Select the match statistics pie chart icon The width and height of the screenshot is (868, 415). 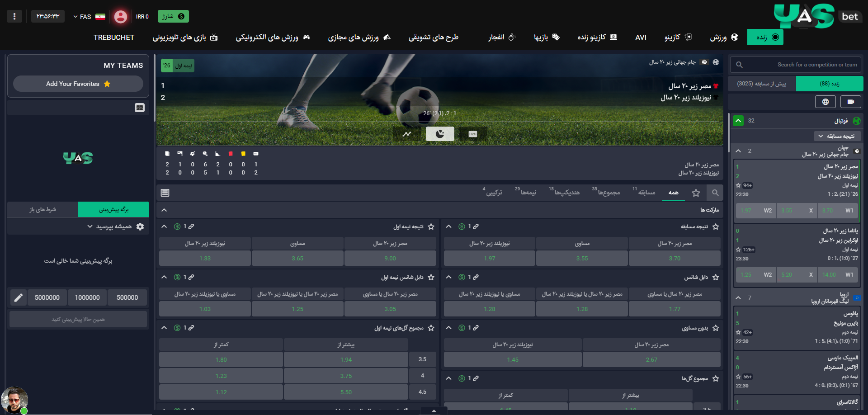tap(440, 134)
